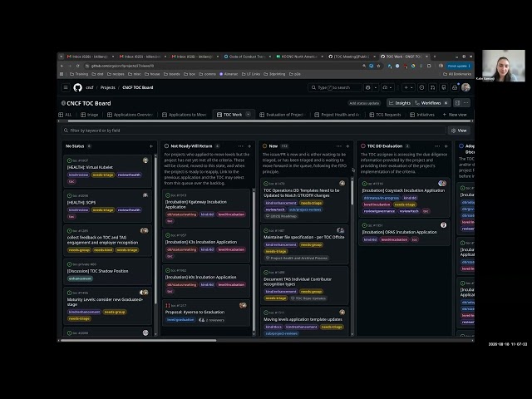
Task: Switch to the triage view tab
Action: coord(90,115)
